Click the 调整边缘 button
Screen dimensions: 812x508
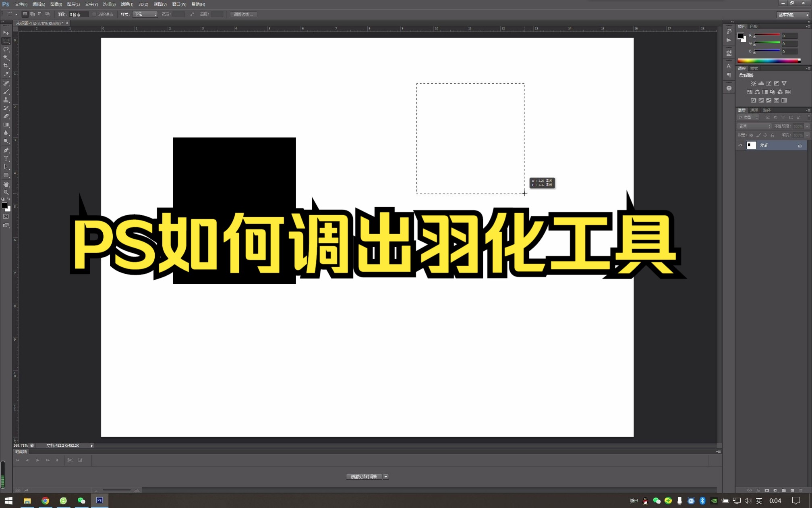coord(243,14)
